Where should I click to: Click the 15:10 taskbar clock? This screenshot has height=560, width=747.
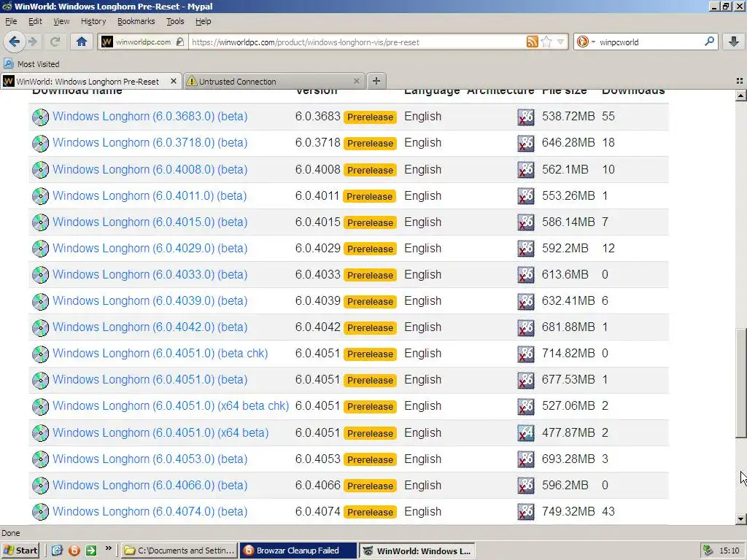click(729, 551)
